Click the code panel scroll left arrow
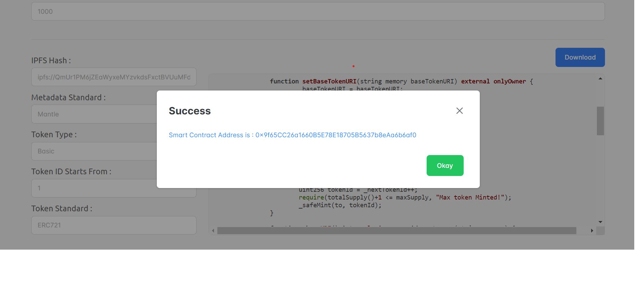 (x=213, y=230)
